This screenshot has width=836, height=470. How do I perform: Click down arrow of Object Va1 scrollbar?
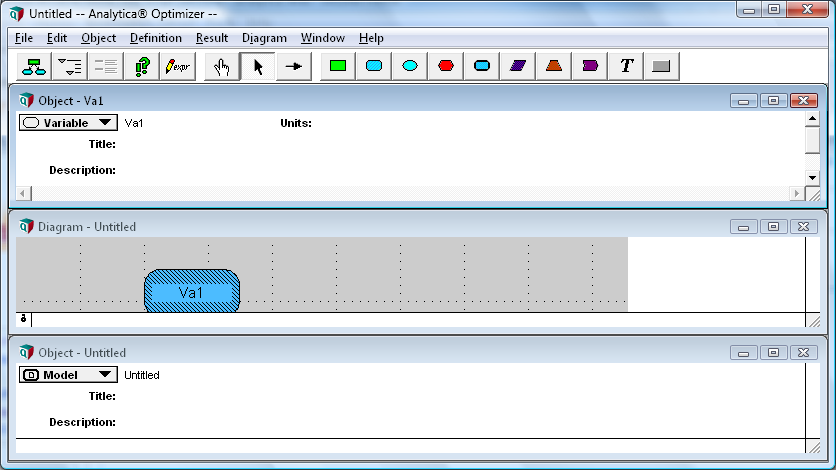[812, 178]
